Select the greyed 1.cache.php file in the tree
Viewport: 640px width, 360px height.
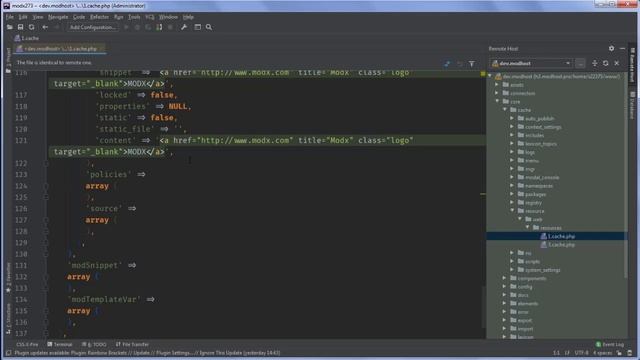pyautogui.click(x=557, y=245)
